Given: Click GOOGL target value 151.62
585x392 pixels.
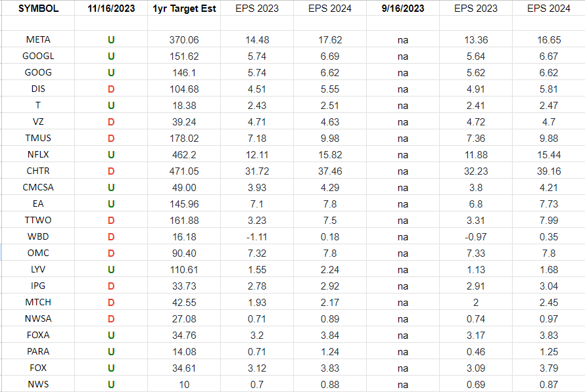Looking at the screenshot, I should (x=184, y=56).
